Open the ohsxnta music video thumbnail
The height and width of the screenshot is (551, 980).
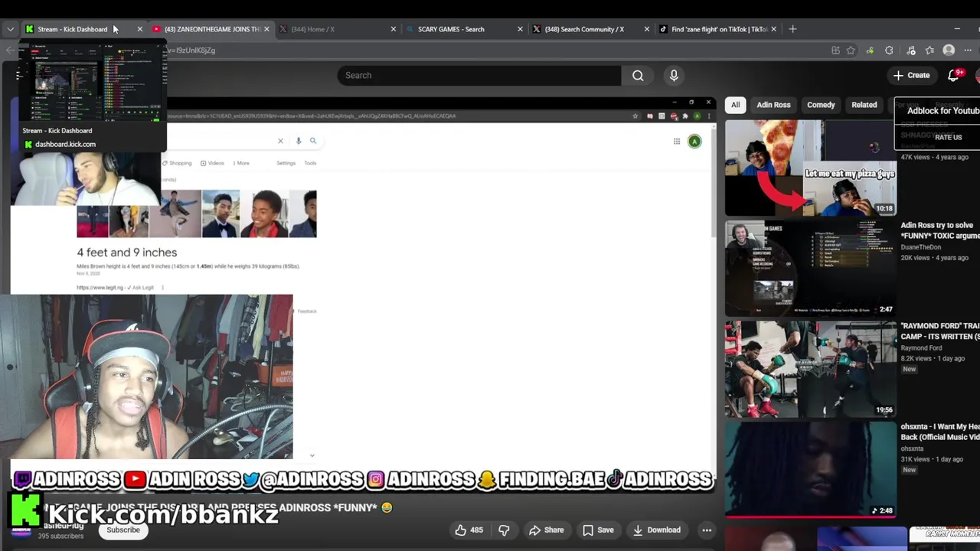pos(811,469)
